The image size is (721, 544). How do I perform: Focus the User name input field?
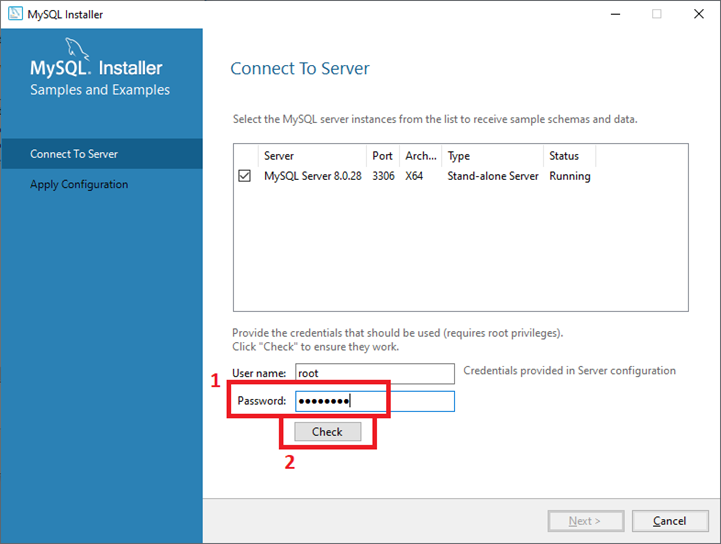(x=375, y=373)
